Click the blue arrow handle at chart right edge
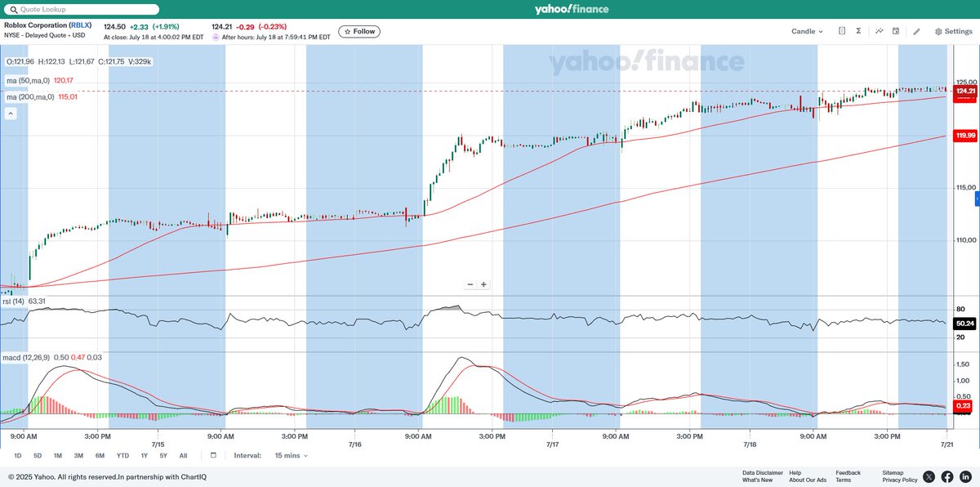980x487 pixels. 977,200
